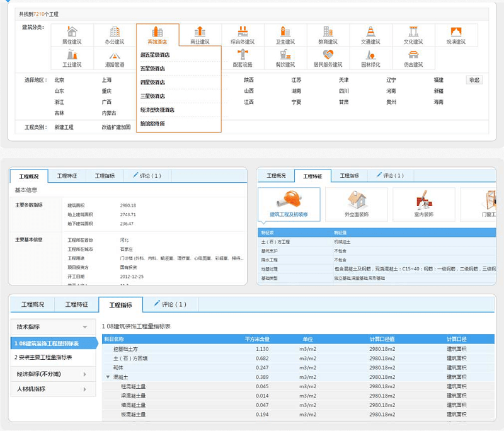Open 工程概况 tab in the bottom indicators panel

click(33, 304)
